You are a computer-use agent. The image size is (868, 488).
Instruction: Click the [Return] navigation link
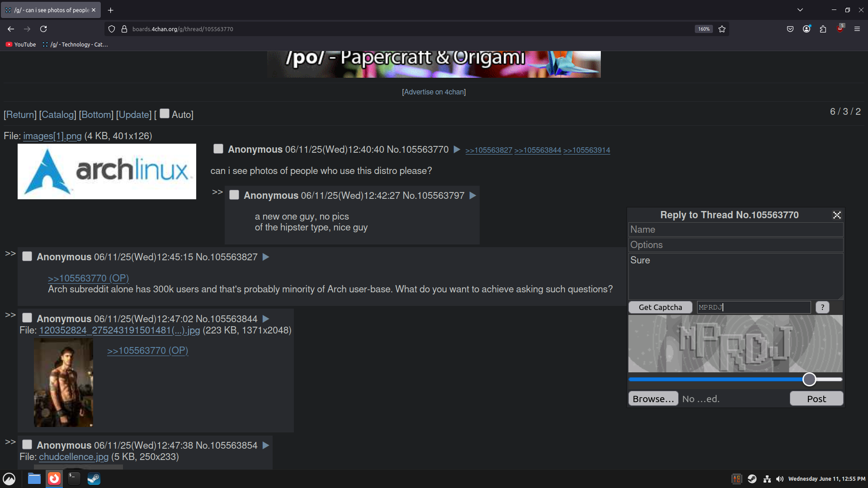(20, 115)
